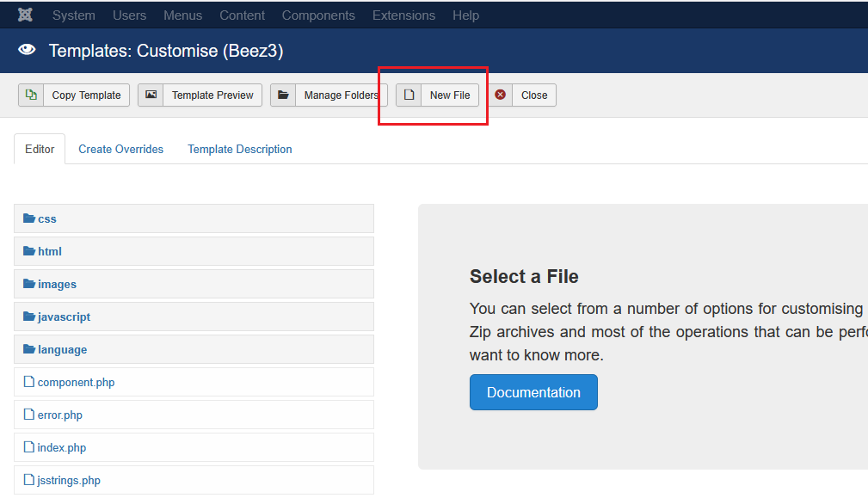Open the Users menu

pos(130,15)
